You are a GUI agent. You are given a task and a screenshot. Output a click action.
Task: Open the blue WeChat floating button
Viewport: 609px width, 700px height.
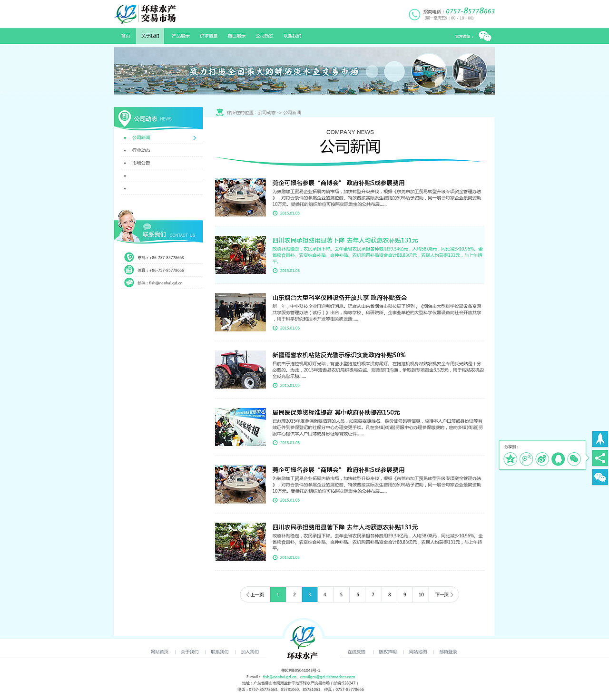point(600,477)
